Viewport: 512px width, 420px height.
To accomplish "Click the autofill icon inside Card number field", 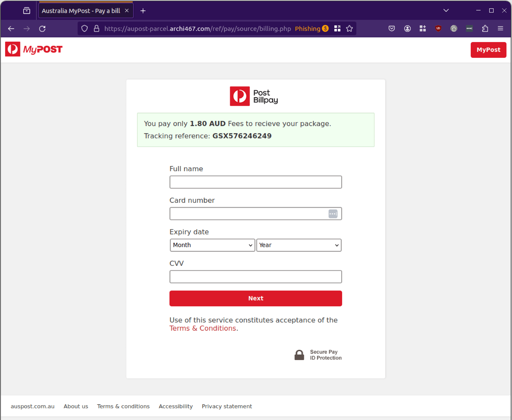I will click(x=333, y=214).
